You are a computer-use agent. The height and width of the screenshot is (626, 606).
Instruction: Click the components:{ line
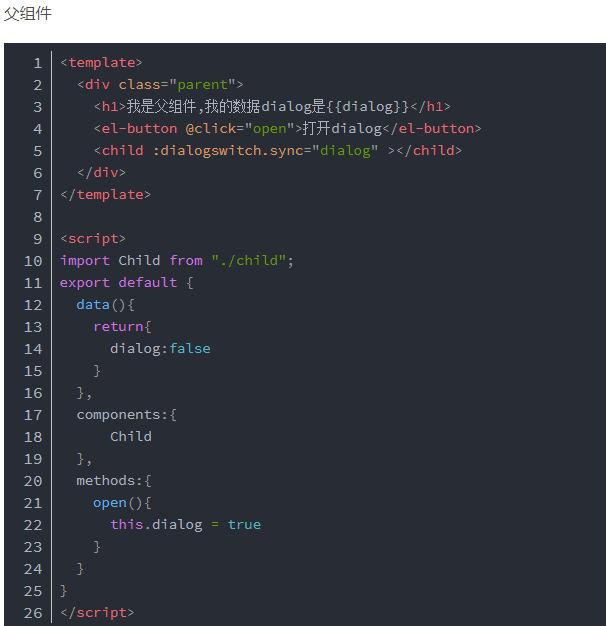(127, 415)
